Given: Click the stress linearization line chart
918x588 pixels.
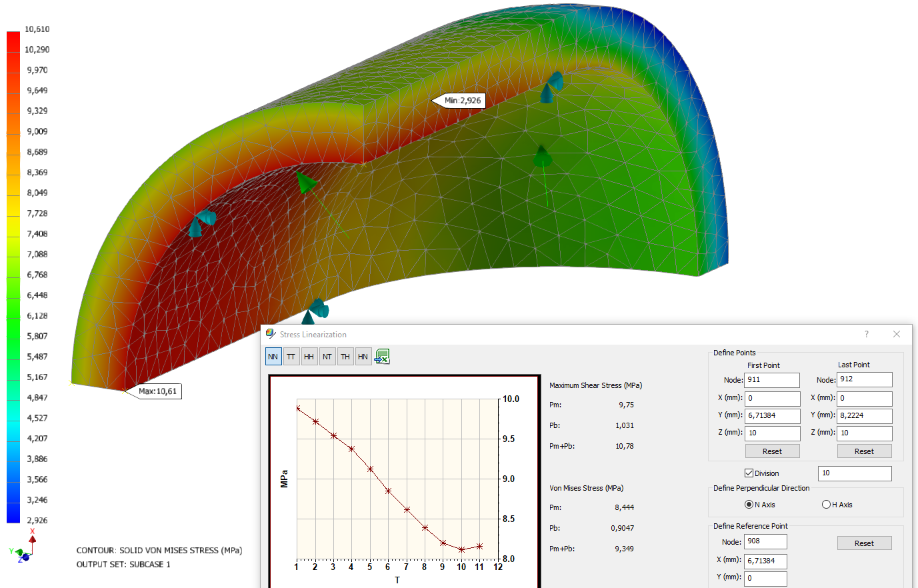Looking at the screenshot, I should tap(404, 481).
